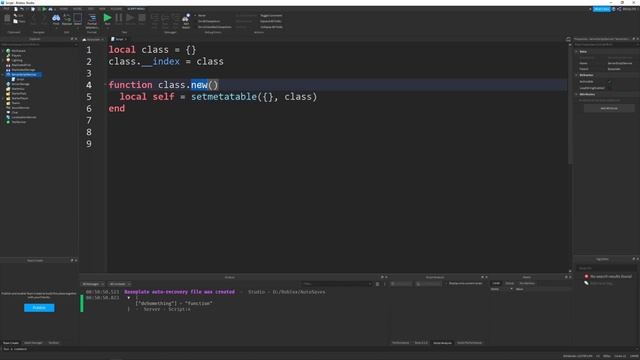This screenshot has height=360, width=640.
Task: Expand the Workspace tree node
Action: coord(3,51)
